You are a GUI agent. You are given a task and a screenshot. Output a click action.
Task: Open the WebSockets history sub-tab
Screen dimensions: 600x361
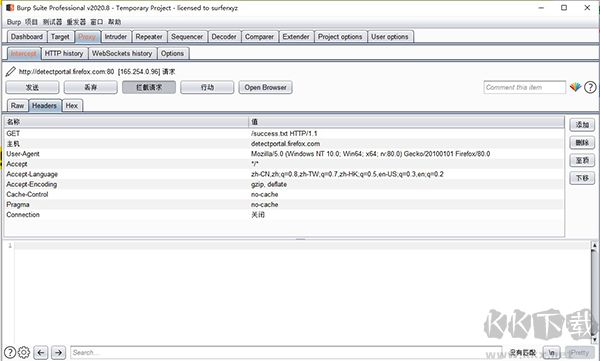(x=122, y=53)
